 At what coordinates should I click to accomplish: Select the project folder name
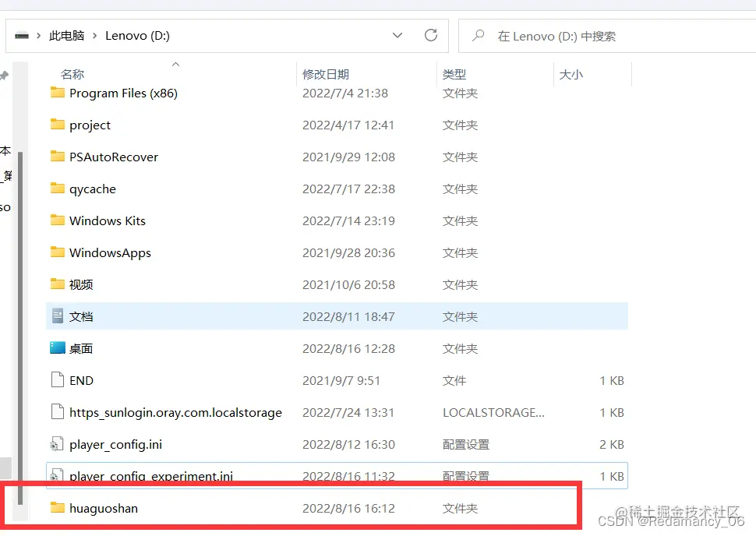coord(90,125)
